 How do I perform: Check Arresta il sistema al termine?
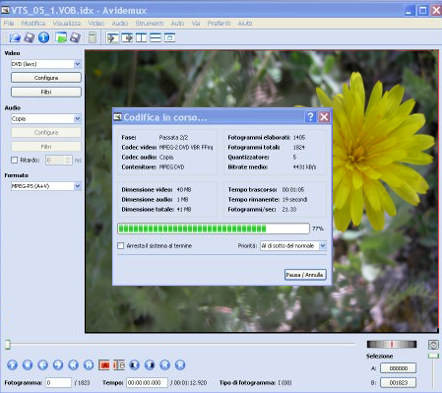(x=121, y=246)
